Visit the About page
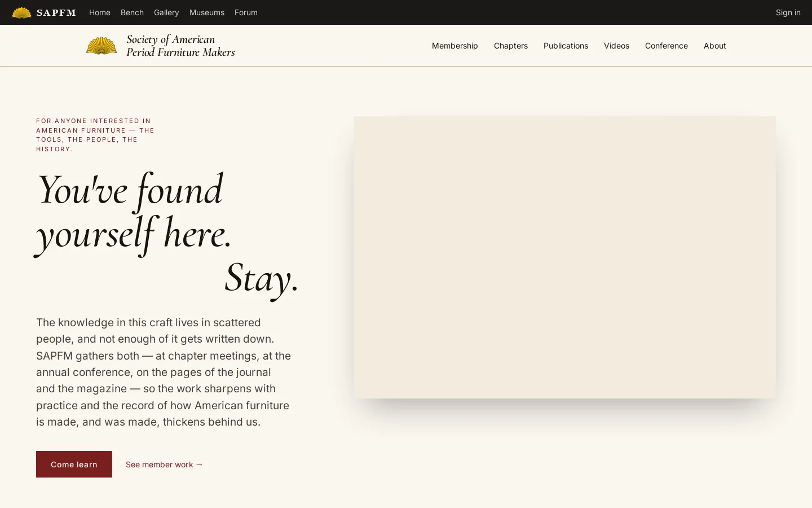The height and width of the screenshot is (508, 812). 715,46
